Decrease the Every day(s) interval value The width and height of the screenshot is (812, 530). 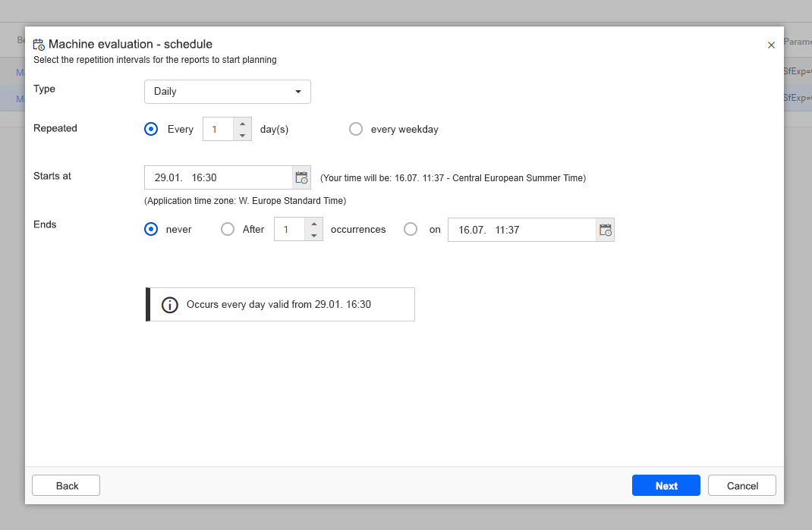tap(242, 135)
